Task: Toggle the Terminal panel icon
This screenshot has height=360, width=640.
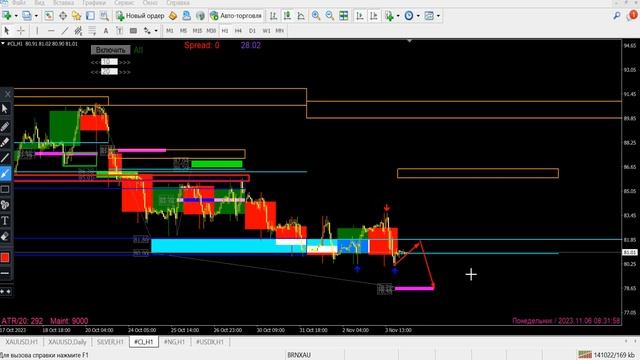Action: 90,16
